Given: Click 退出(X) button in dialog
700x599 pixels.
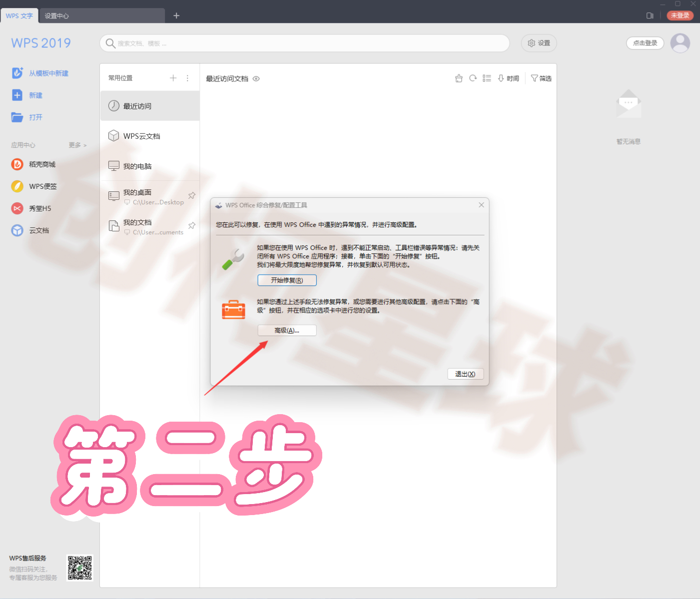Looking at the screenshot, I should 465,374.
